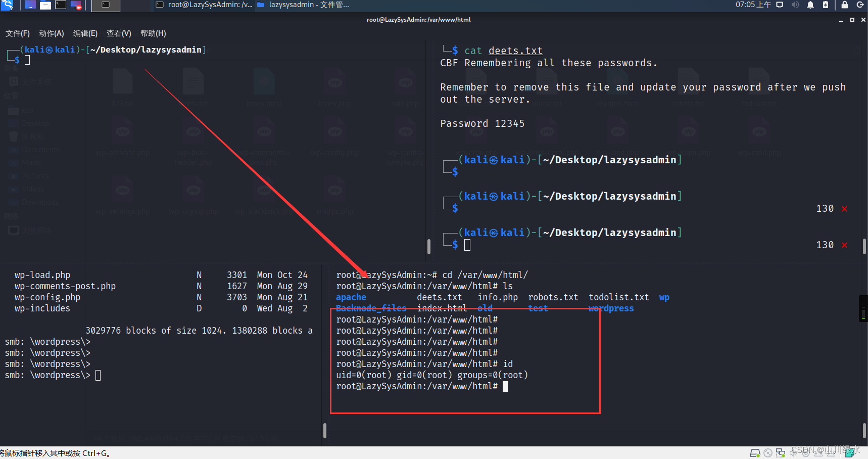The image size is (868, 459).
Task: Click the apache directory in ls output
Action: pos(351,297)
